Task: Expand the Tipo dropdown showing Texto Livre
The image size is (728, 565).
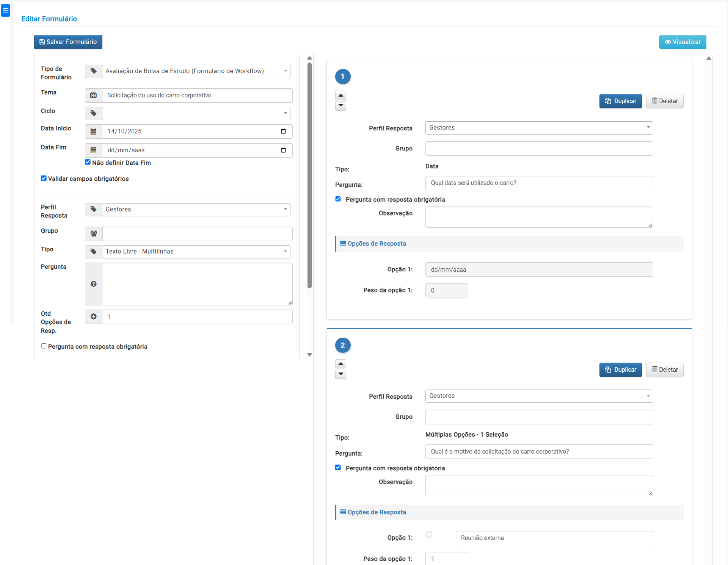Action: (x=196, y=252)
